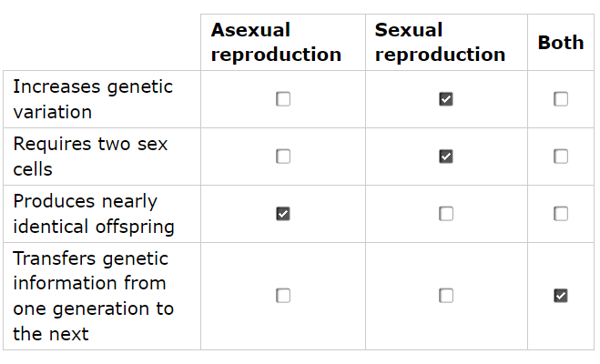Enable Both for Produces nearly identical offspring

tap(561, 214)
